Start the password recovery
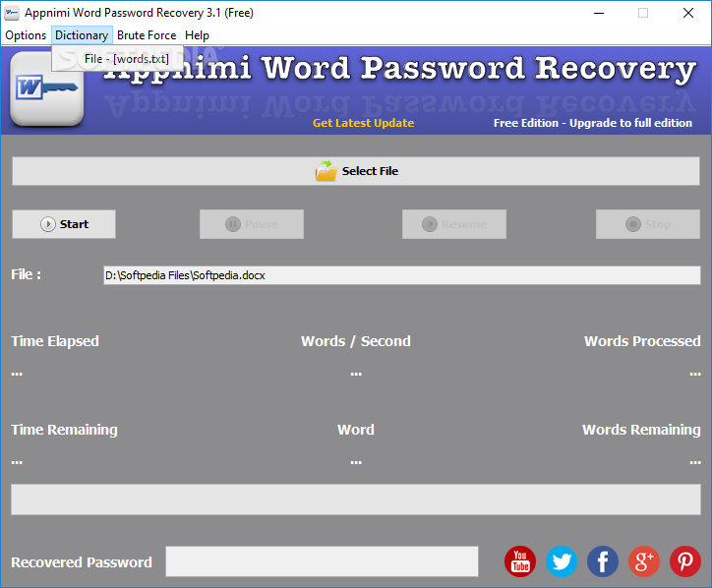This screenshot has height=588, width=712. 64,224
